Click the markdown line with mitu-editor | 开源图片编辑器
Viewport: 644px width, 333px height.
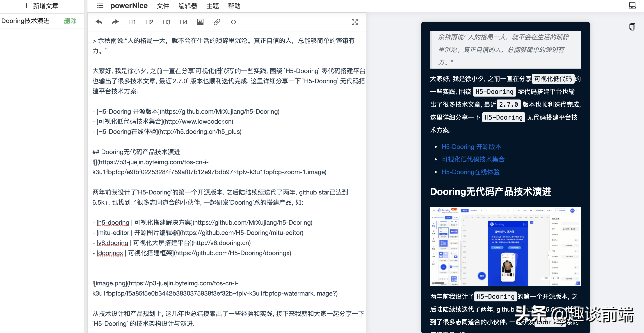pyautogui.click(x=198, y=233)
